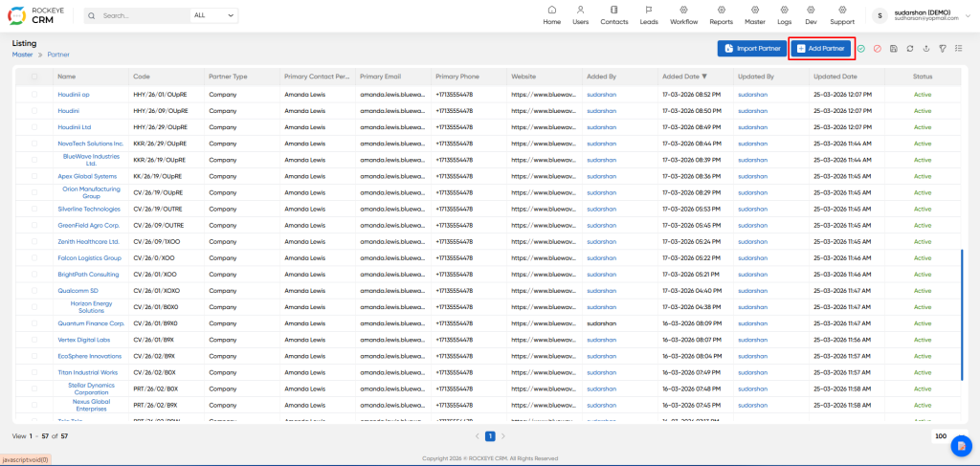The image size is (980, 466).
Task: Click the Sort by Updated By header
Action: coord(756,77)
